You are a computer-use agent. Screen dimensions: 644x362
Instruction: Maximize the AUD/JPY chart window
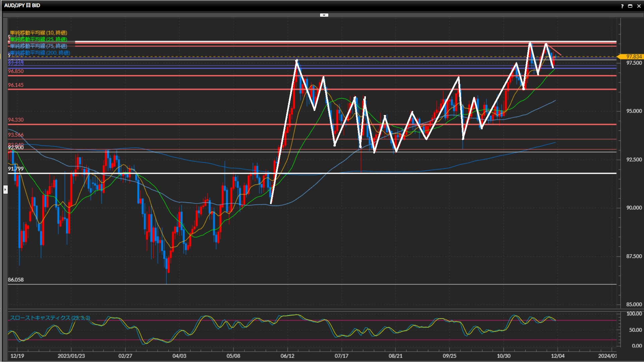click(630, 6)
